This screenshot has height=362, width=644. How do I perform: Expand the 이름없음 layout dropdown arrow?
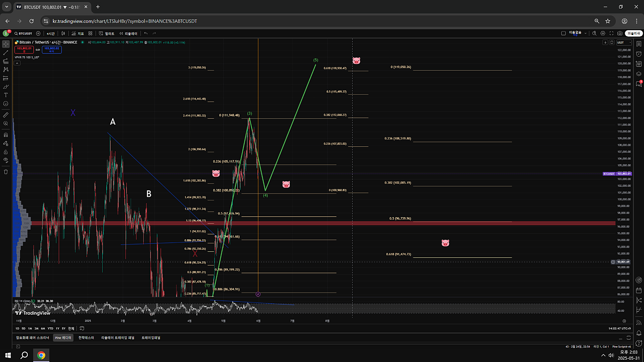[x=585, y=33]
